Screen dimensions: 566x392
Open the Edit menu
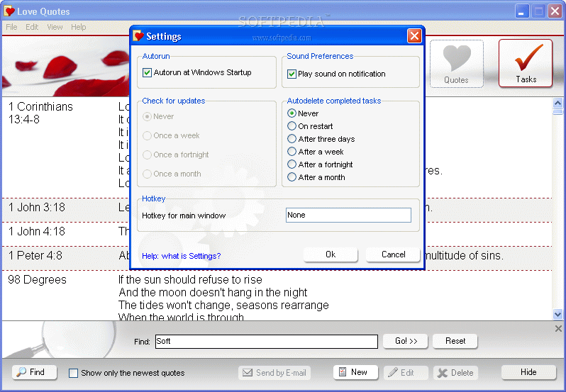tap(32, 27)
